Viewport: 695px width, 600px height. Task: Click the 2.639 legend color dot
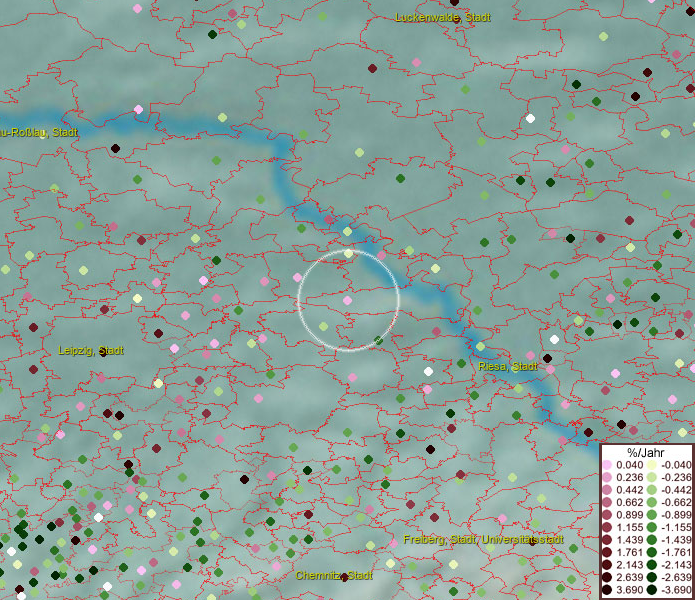pos(607,577)
